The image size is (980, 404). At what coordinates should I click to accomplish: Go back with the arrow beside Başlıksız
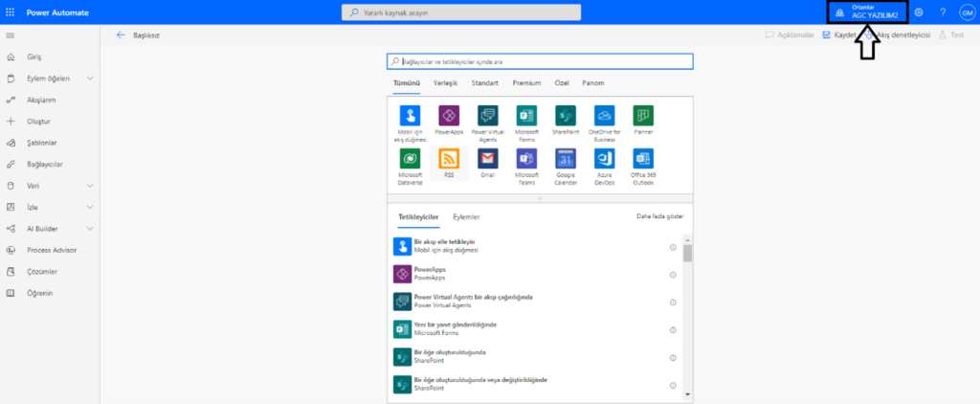pos(121,35)
